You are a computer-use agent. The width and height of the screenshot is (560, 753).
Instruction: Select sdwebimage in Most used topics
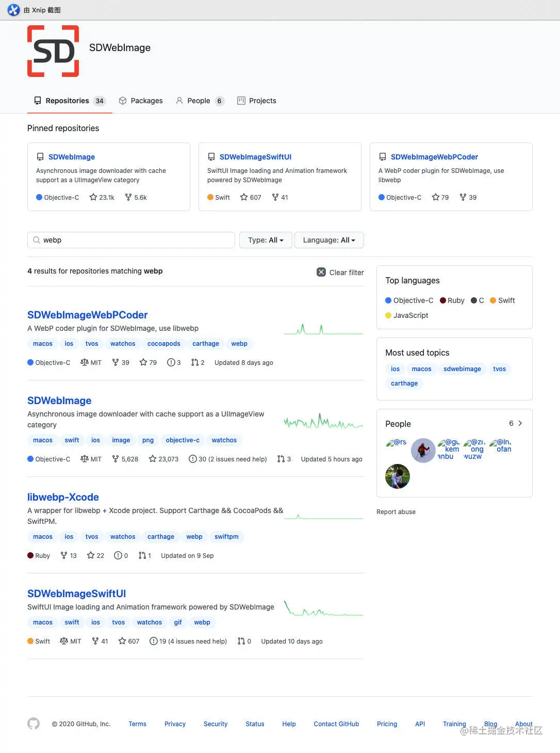(x=462, y=369)
